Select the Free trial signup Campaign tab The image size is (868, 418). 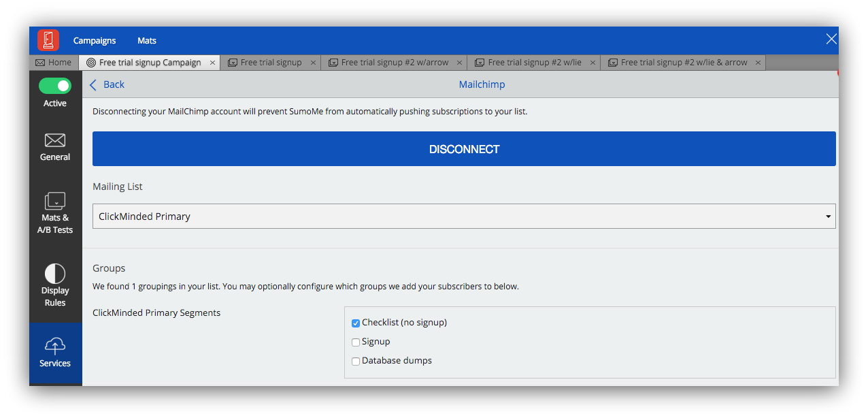(150, 63)
